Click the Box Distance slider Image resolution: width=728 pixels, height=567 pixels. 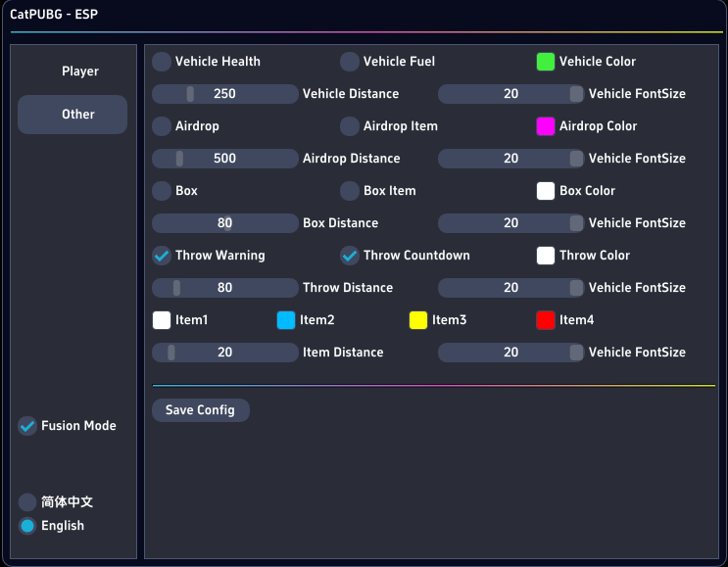tap(225, 222)
